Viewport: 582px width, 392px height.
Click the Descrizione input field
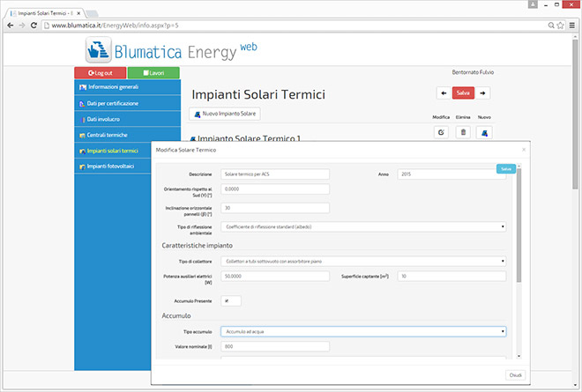pyautogui.click(x=275, y=174)
